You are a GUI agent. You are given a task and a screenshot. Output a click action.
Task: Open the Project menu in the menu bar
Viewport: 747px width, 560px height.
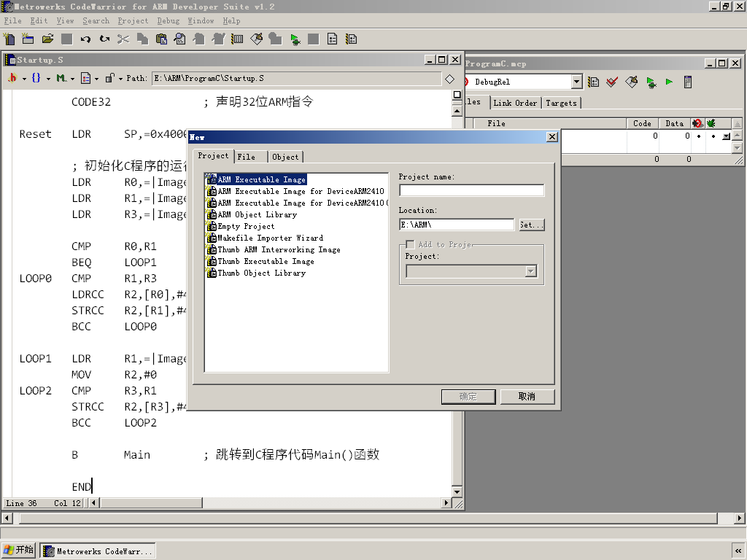pyautogui.click(x=133, y=21)
